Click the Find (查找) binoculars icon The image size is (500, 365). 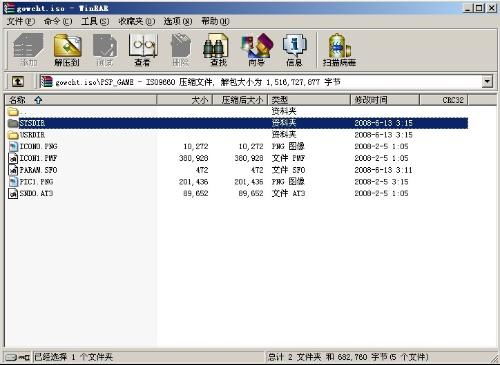218,49
